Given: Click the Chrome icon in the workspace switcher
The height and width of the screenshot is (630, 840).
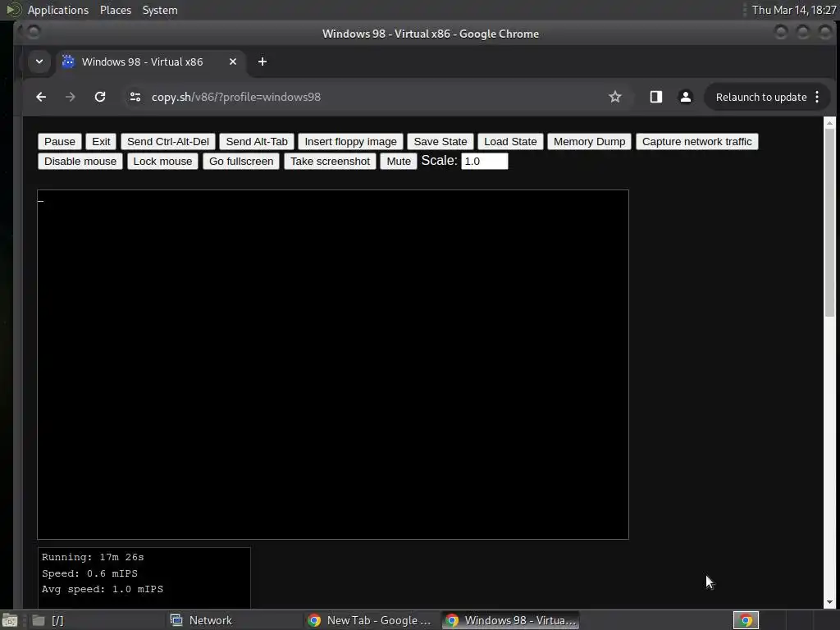Looking at the screenshot, I should 746,620.
